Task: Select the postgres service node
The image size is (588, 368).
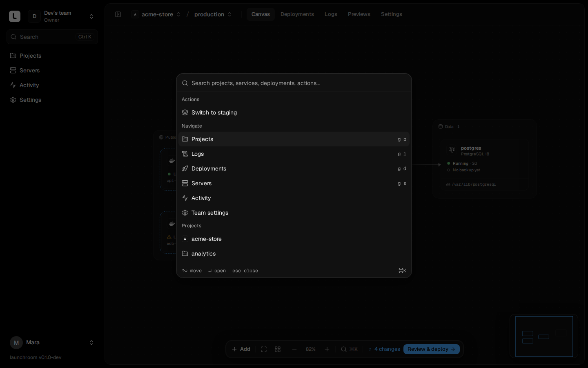Action: point(484,164)
